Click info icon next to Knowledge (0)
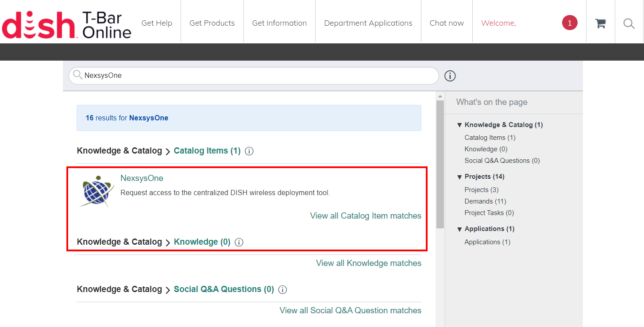This screenshot has height=327, width=644. click(x=239, y=242)
